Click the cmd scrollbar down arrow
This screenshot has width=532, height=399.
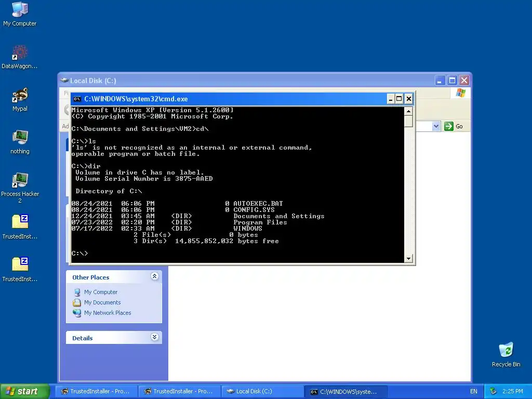pyautogui.click(x=408, y=259)
